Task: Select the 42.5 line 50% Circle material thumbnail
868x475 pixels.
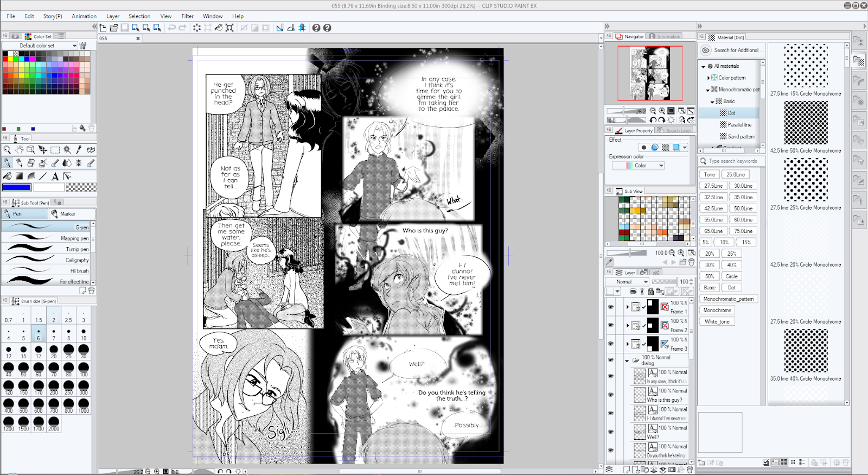Action: (x=806, y=123)
